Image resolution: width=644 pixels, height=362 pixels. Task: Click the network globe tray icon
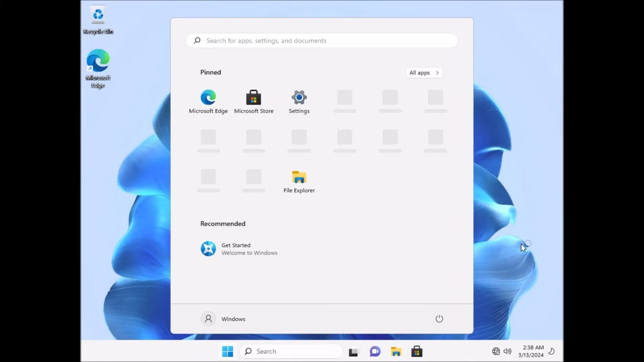coord(496,351)
